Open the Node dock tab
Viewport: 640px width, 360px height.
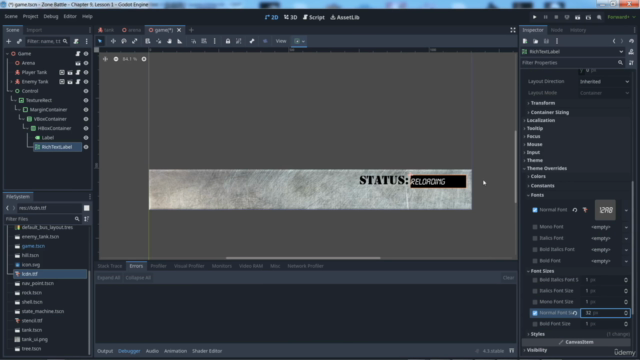click(556, 30)
